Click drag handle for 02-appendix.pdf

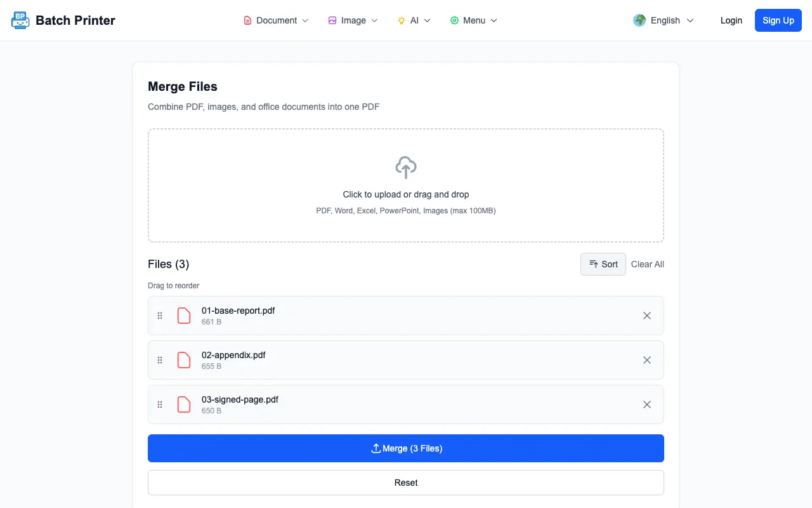point(160,360)
